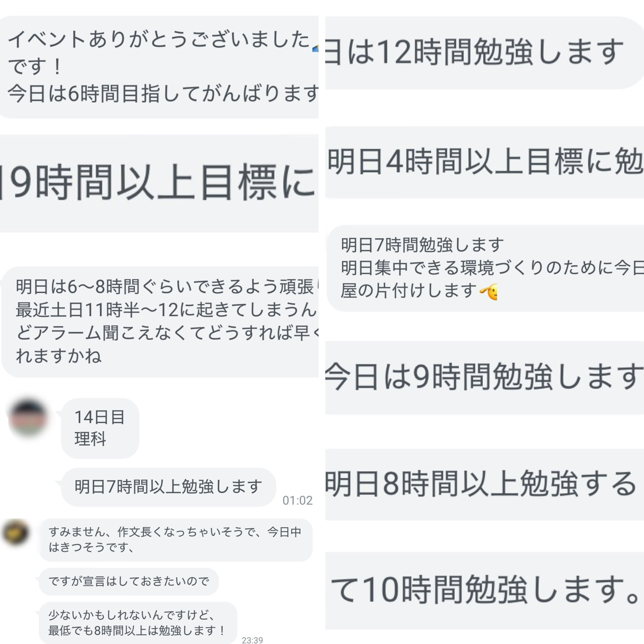Click the 23:39 timestamp
This screenshot has height=644, width=644.
pyautogui.click(x=252, y=640)
